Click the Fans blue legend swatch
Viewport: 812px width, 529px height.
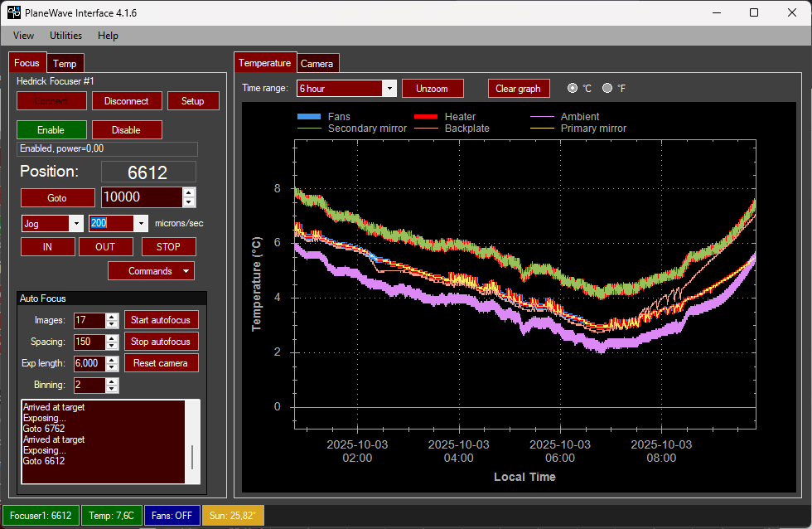tap(308, 117)
